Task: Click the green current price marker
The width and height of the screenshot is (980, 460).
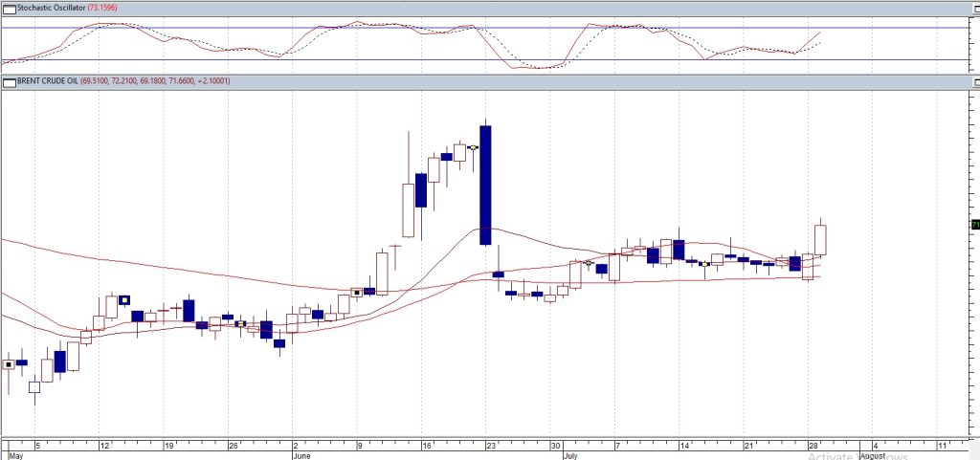Action: tap(975, 225)
